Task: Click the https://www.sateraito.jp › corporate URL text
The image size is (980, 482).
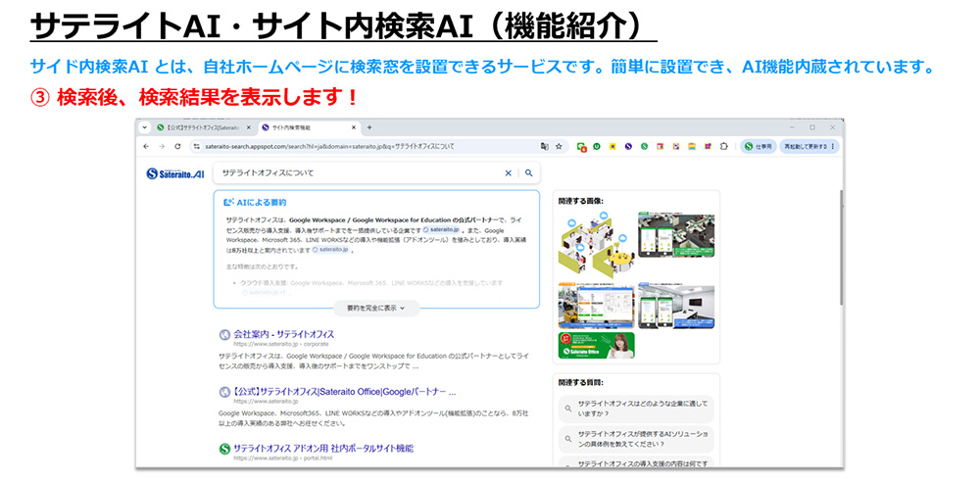Action: pyautogui.click(x=280, y=344)
